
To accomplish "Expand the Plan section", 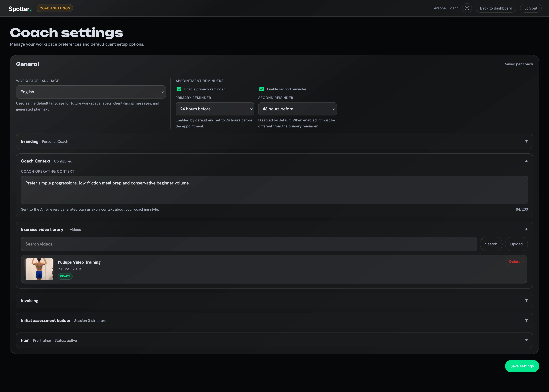I will (x=274, y=340).
